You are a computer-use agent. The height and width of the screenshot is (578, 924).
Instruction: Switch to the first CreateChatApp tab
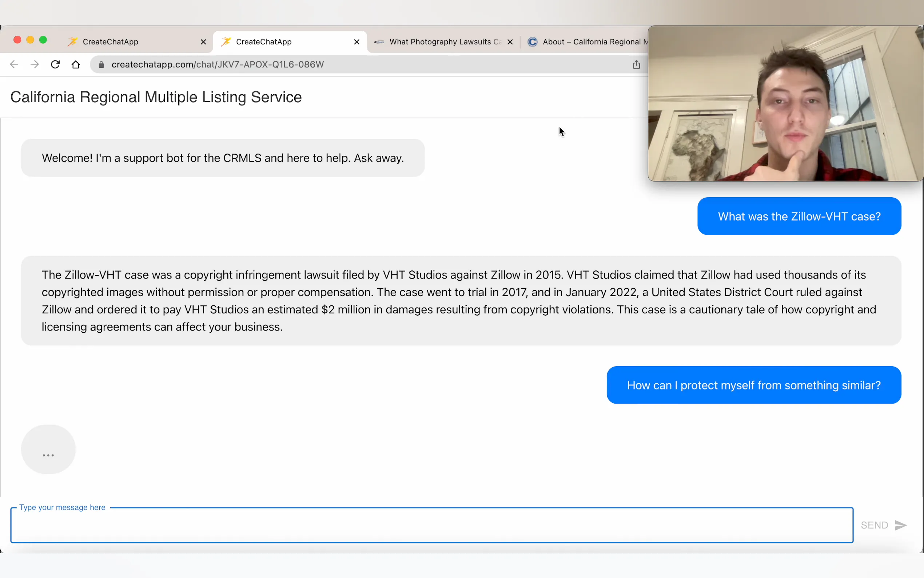[x=111, y=41]
